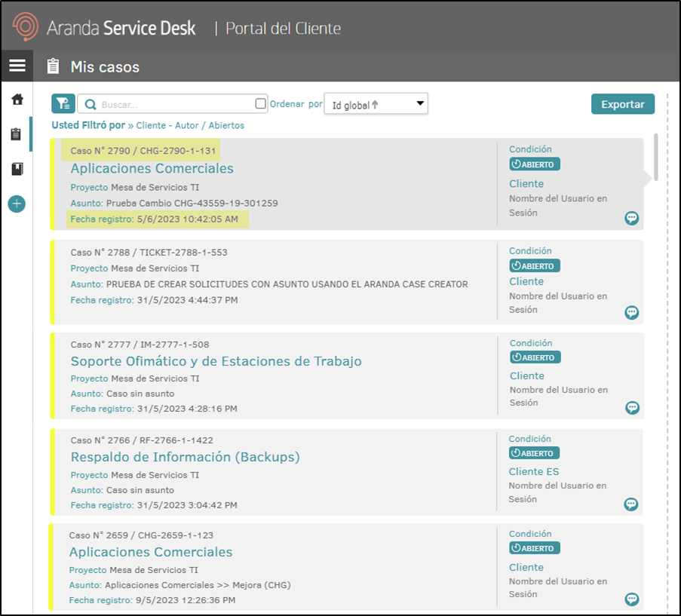Click the Exportar button
Viewport: 681px width, 616px height.
coord(622,104)
